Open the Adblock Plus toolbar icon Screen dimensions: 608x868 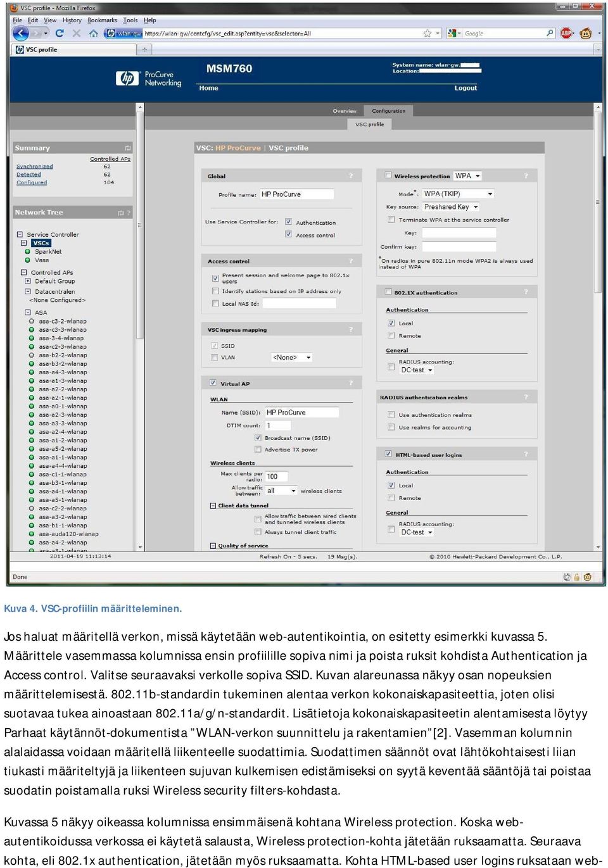coord(566,34)
